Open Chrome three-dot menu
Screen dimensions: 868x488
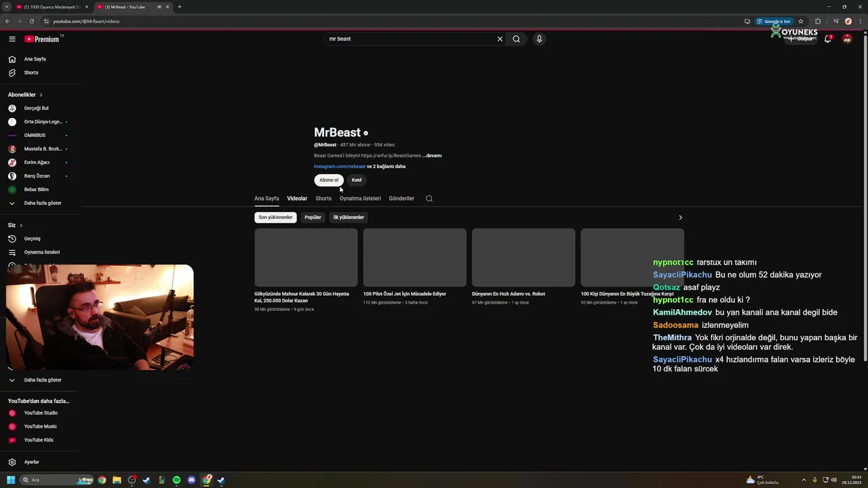(x=861, y=21)
